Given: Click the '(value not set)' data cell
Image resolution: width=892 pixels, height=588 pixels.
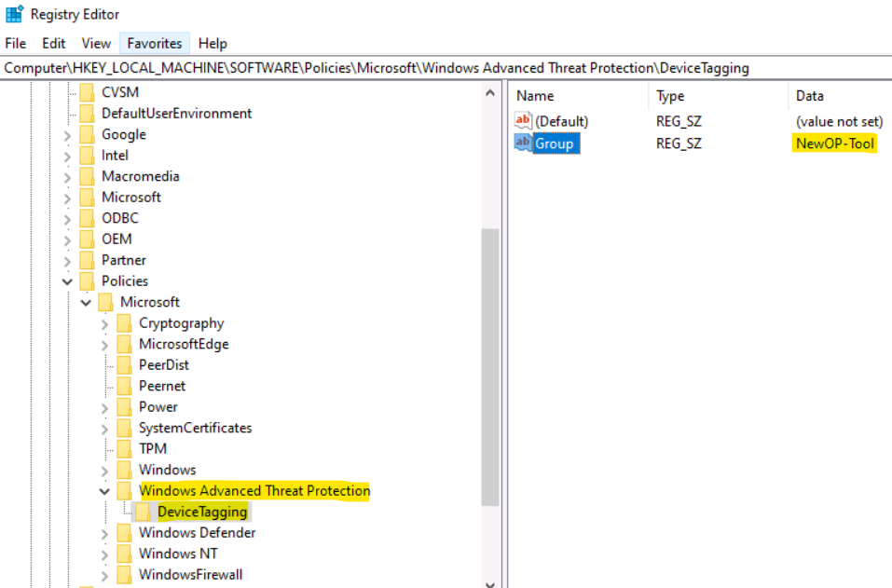Looking at the screenshot, I should point(839,121).
